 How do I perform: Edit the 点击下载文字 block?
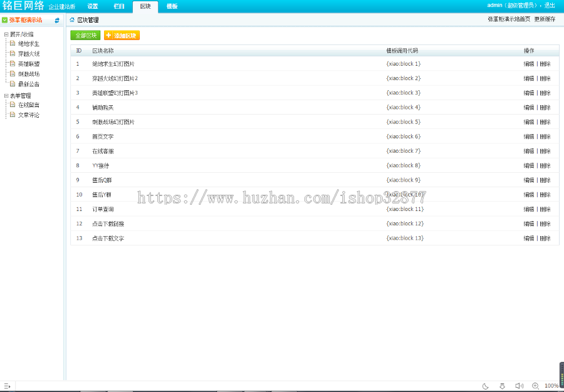point(529,238)
